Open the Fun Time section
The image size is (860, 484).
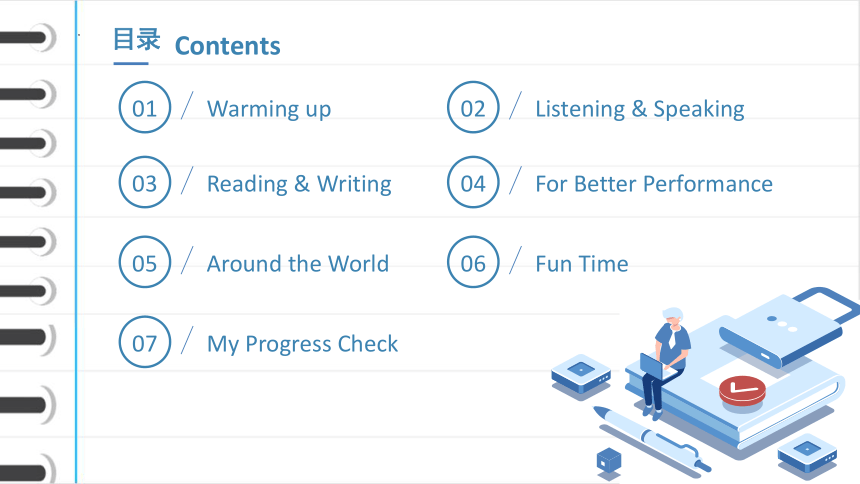(581, 264)
